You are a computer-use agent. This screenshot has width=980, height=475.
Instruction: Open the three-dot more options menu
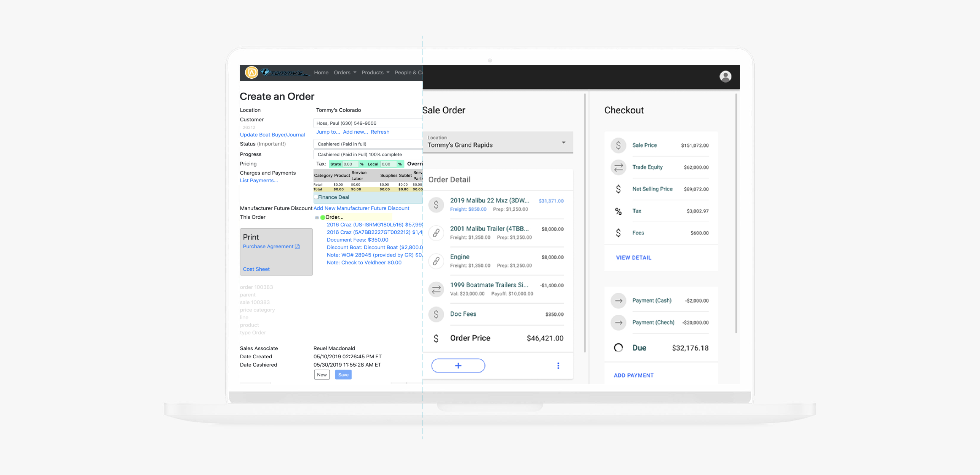pos(558,365)
